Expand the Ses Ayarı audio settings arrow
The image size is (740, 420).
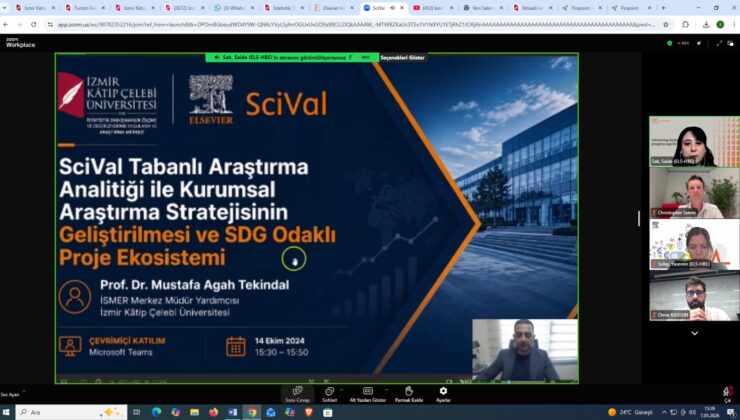click(x=24, y=391)
